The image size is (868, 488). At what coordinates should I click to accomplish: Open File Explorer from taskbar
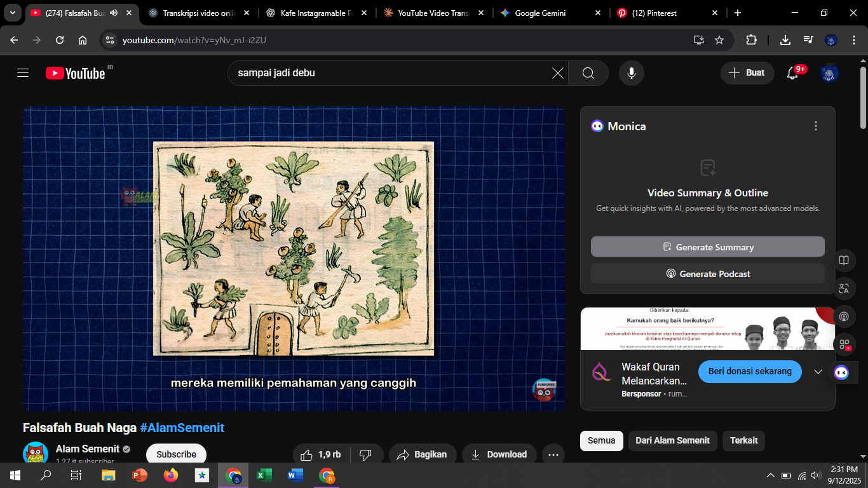click(x=109, y=475)
